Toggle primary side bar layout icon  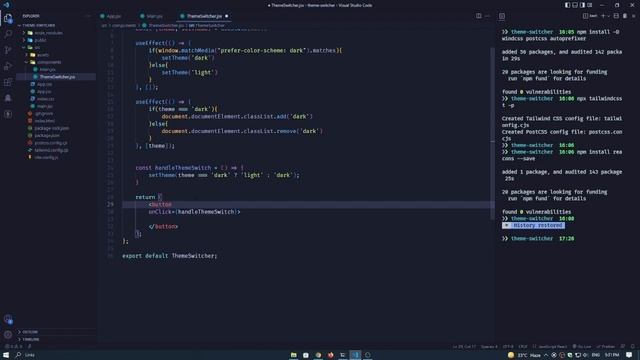(x=567, y=5)
